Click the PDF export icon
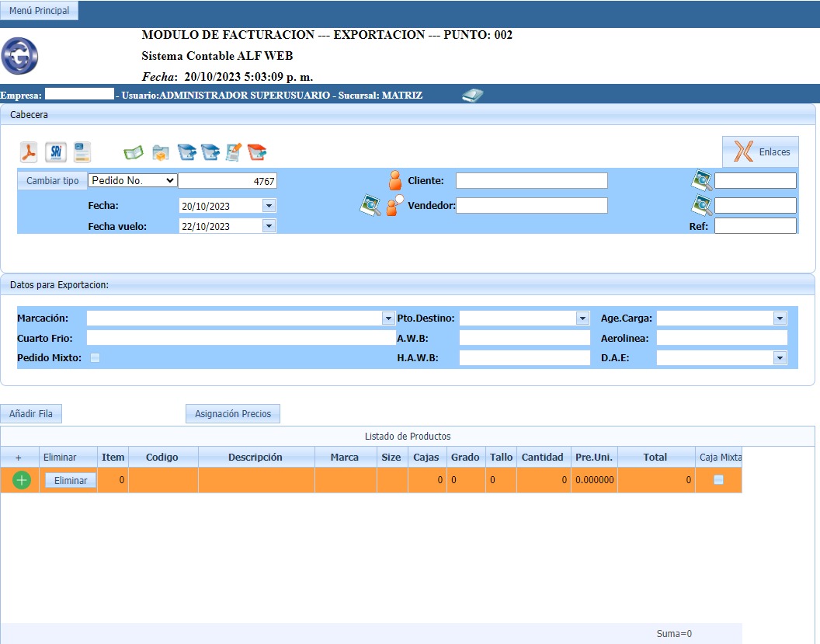 [x=30, y=151]
